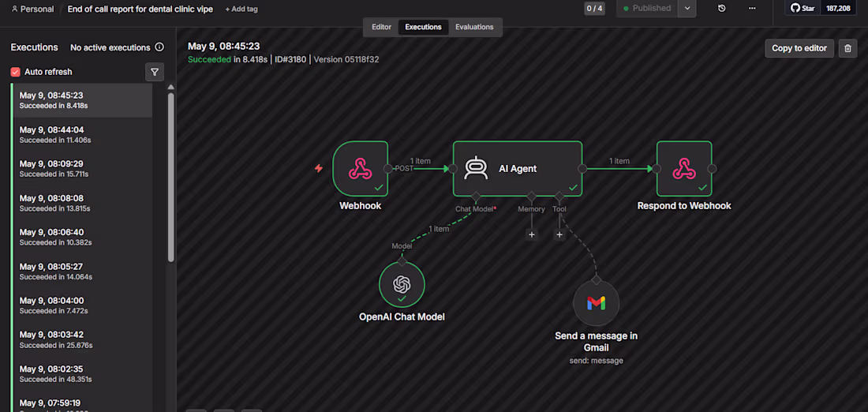The width and height of the screenshot is (868, 412).
Task: Click the ID#3180 text
Action: [x=290, y=59]
